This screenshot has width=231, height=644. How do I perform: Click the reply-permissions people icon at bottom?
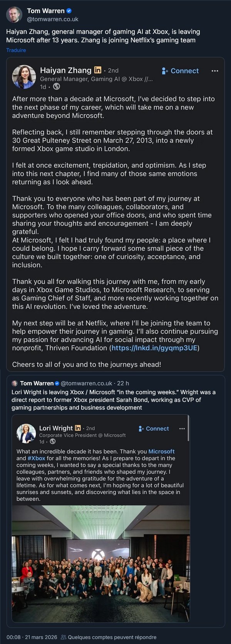click(64, 637)
